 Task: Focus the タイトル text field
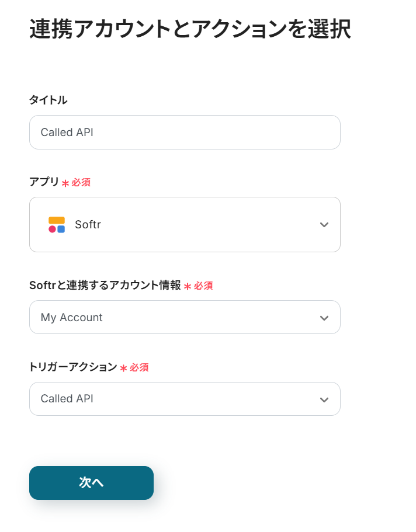click(x=185, y=133)
